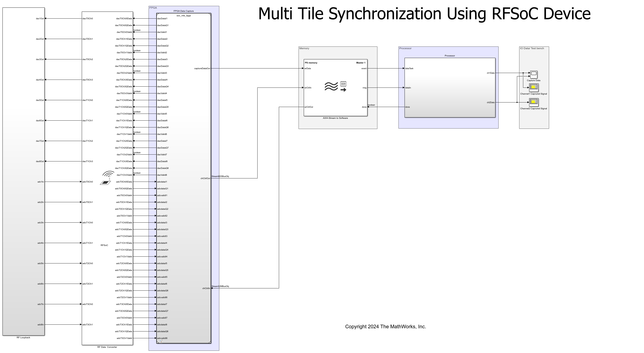Screen dimensions: 644x353
Task: Select the wrCtrlOut port on PS memory
Action: (x=308, y=107)
